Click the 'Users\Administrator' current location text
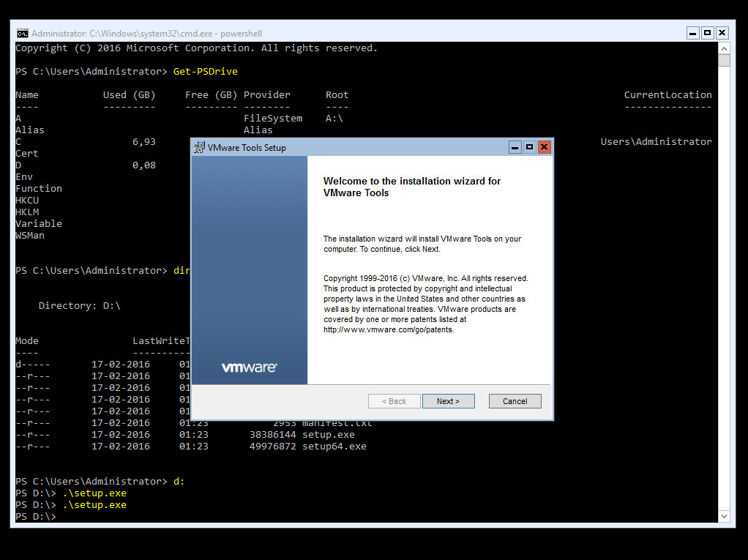Screen dimensions: 748x560 (x=657, y=142)
